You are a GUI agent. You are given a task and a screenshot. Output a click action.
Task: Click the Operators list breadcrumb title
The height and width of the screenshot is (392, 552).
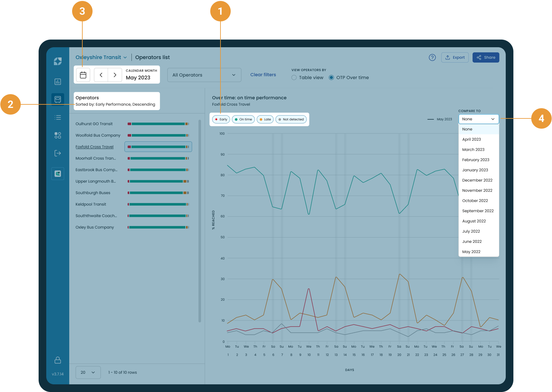coord(153,57)
